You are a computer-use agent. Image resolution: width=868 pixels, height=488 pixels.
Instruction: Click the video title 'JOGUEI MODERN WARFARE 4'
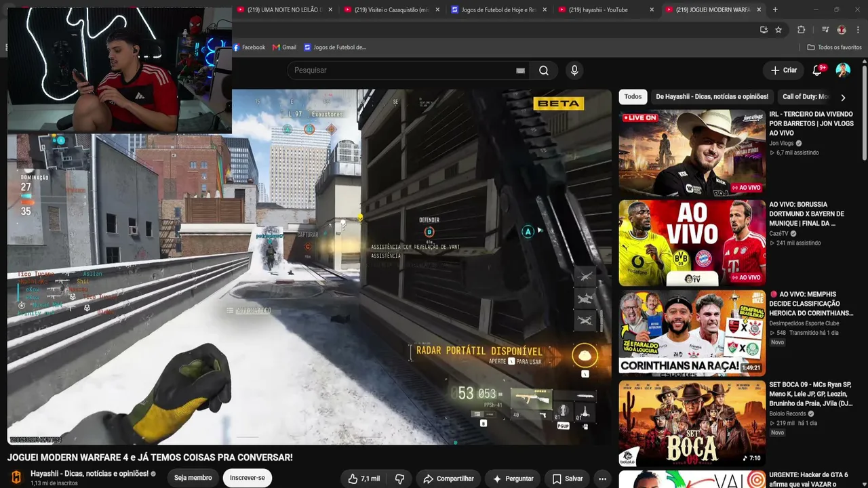click(150, 457)
